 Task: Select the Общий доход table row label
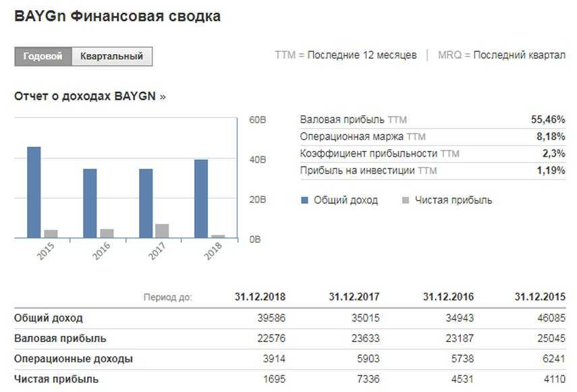pyautogui.click(x=49, y=318)
